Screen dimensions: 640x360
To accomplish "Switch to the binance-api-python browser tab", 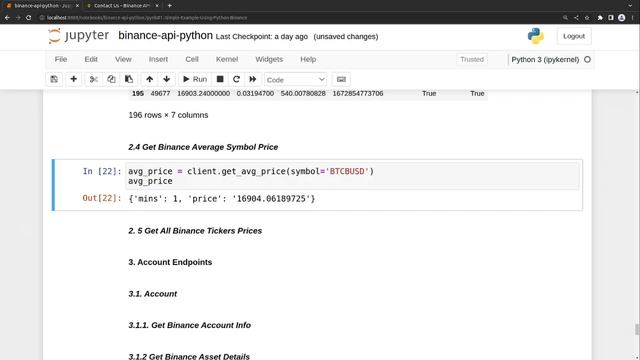I will pyautogui.click(x=42, y=6).
